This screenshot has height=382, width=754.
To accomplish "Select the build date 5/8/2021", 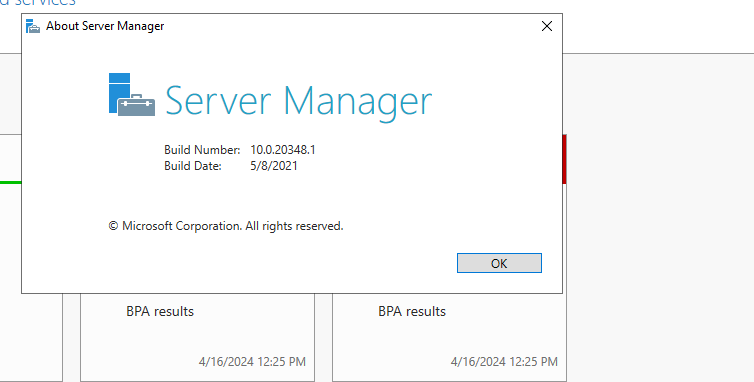I will pos(274,166).
